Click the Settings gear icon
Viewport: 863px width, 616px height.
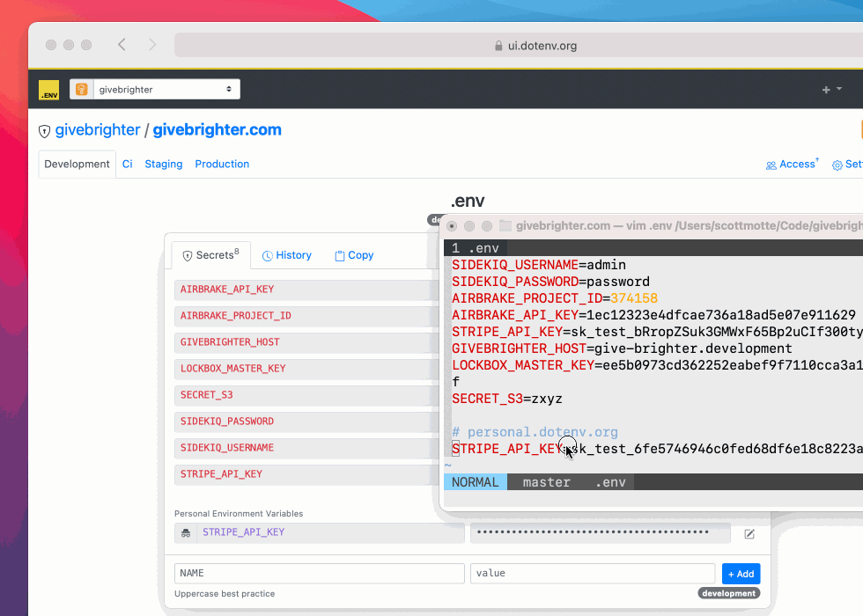tap(837, 165)
